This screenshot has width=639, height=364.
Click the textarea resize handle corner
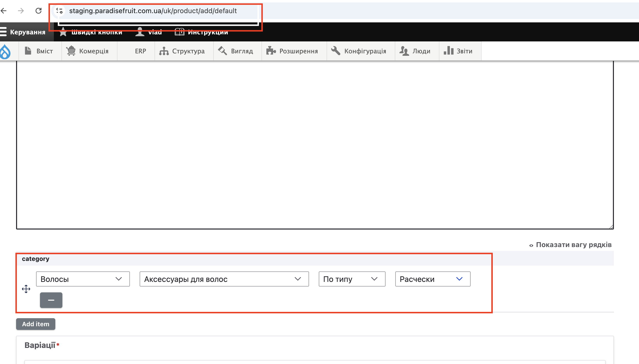coord(611,227)
